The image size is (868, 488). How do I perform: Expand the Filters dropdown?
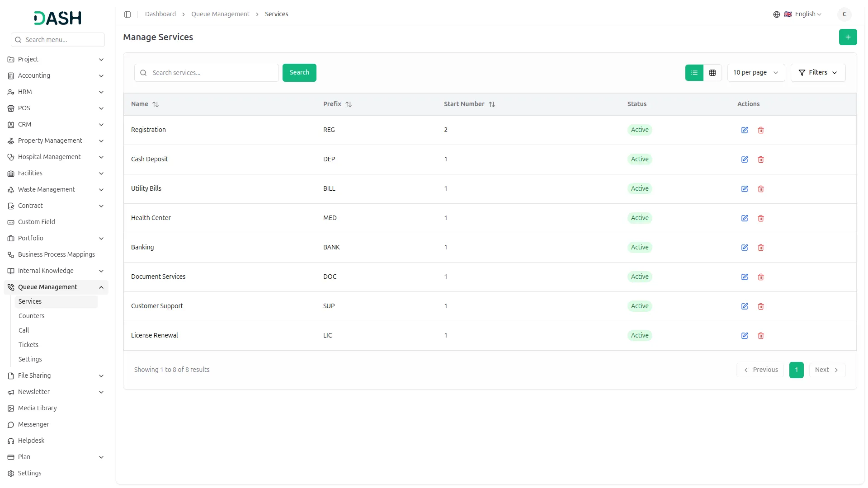coord(818,73)
